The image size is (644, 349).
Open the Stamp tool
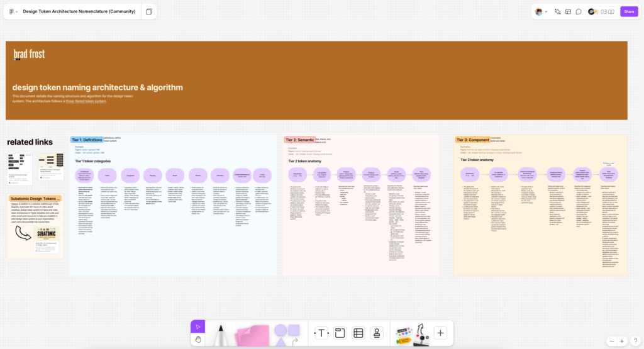[377, 333]
